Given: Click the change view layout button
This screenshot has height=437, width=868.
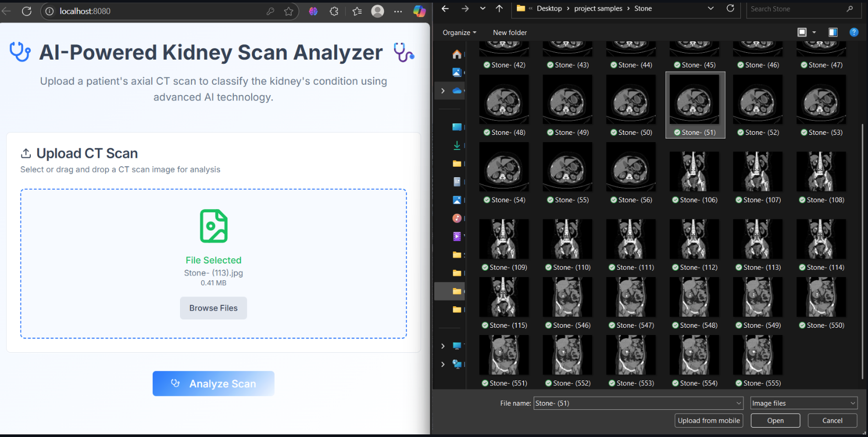Looking at the screenshot, I should 802,32.
